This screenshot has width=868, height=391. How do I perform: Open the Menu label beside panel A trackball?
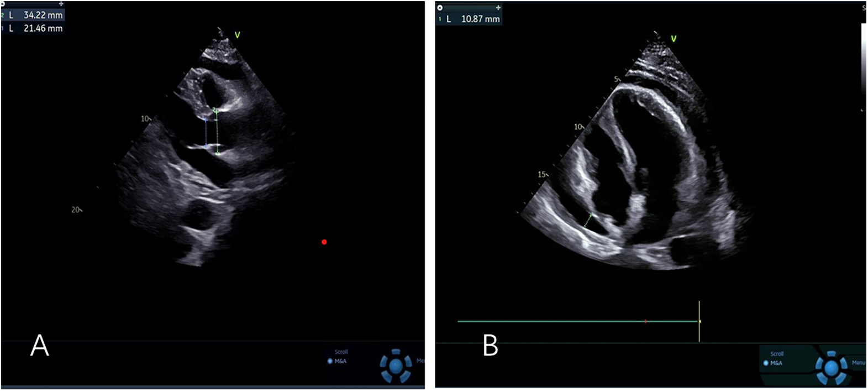420,361
